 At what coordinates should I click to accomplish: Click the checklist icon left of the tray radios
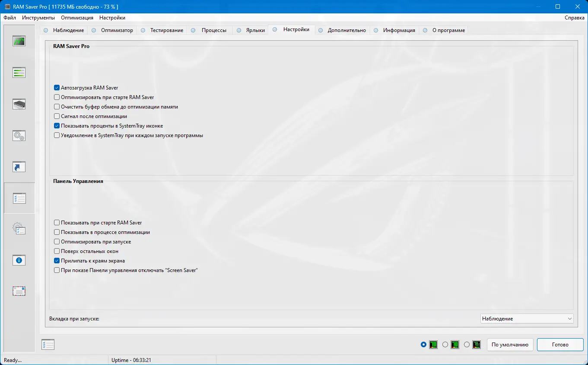tap(48, 344)
